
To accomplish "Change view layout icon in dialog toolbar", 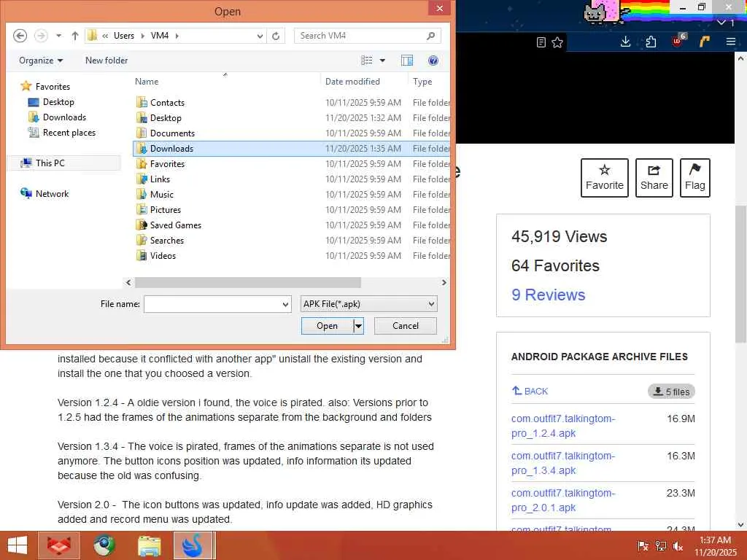I will click(367, 61).
